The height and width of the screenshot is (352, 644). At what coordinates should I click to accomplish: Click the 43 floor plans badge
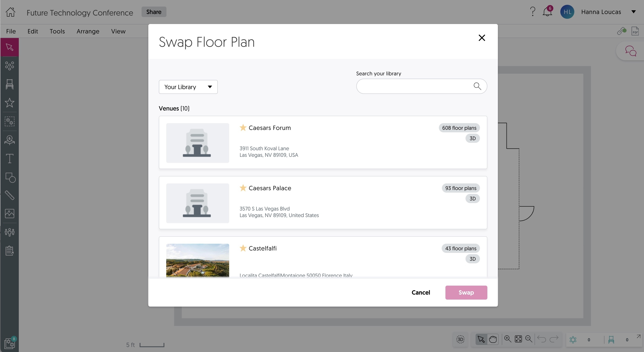coord(460,248)
